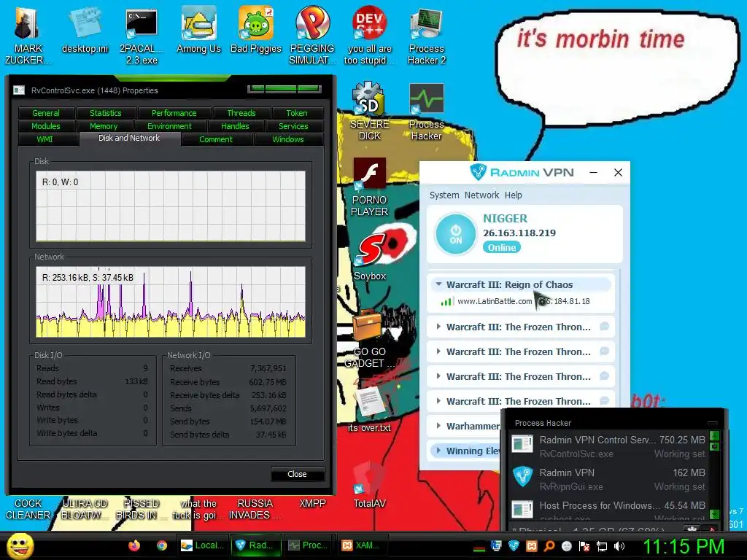The height and width of the screenshot is (560, 747).
Task: Open the volume speaker tray icon
Action: [x=619, y=545]
